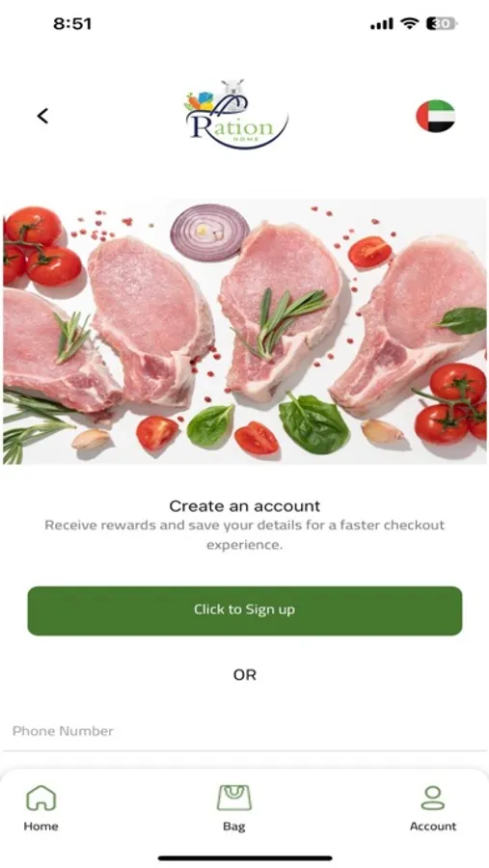Tap the Wi-Fi status icon

pyautogui.click(x=410, y=23)
